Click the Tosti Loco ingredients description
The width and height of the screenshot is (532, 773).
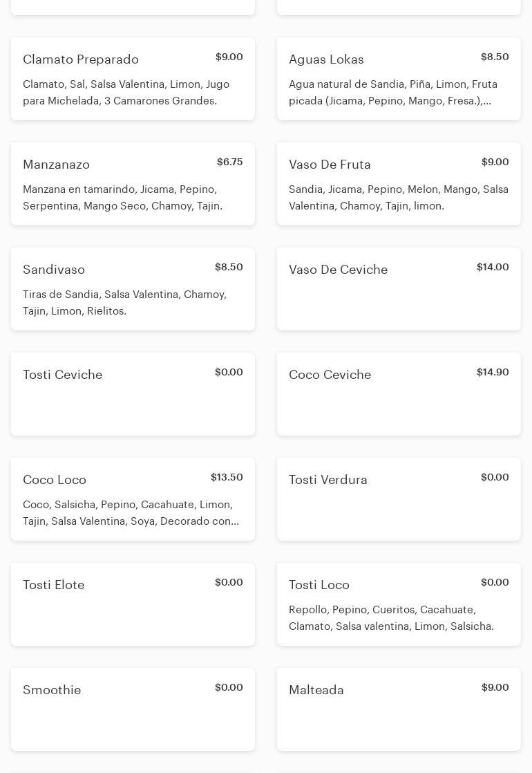(x=391, y=618)
